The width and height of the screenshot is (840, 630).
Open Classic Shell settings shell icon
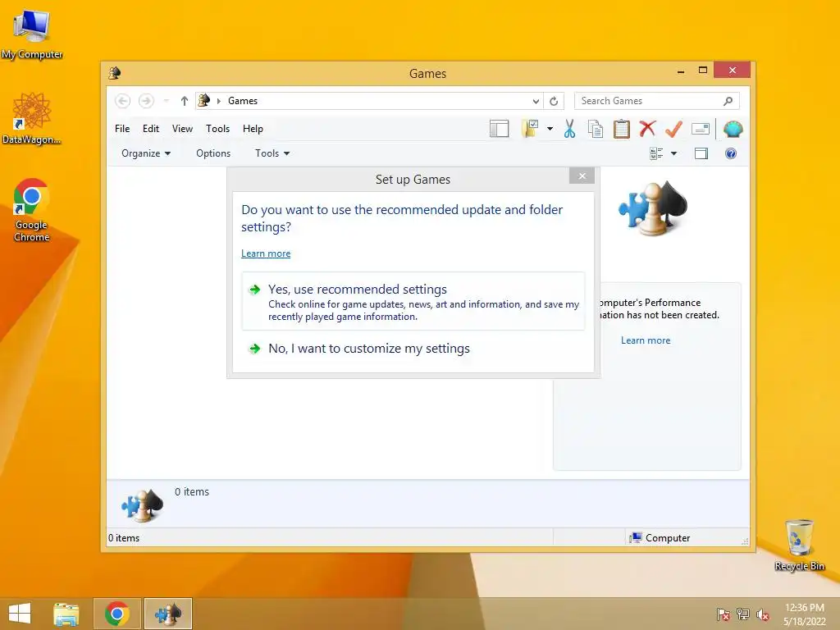pyautogui.click(x=733, y=129)
